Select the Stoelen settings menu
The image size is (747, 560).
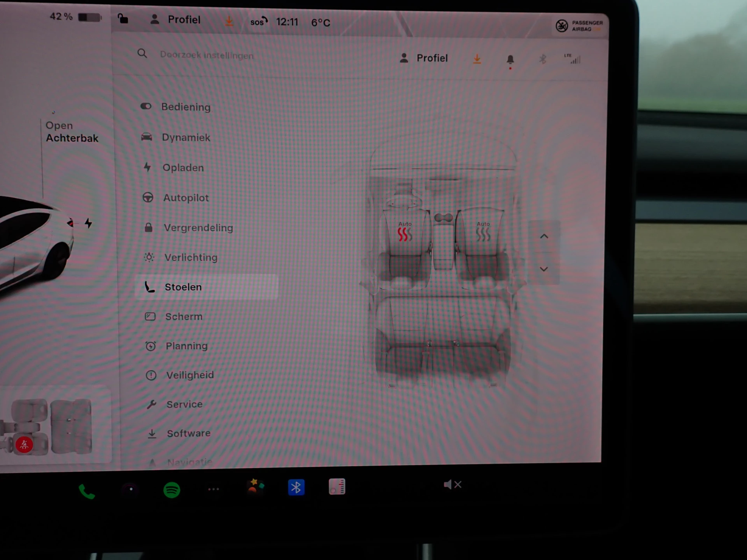point(183,287)
